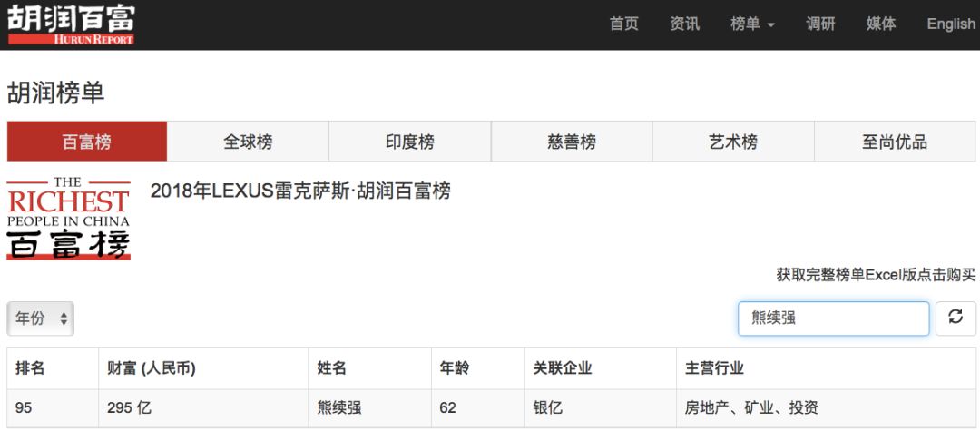Click the Hurun Report logo
Image resolution: width=980 pixels, height=431 pixels.
pos(71,25)
